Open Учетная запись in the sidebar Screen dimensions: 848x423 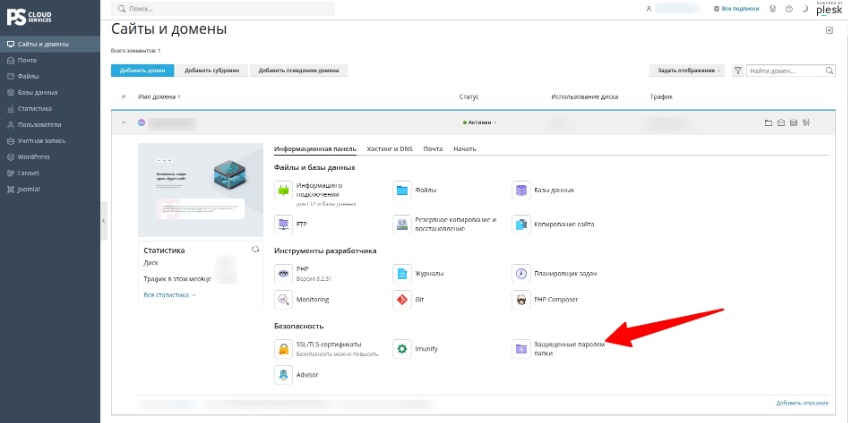point(50,141)
